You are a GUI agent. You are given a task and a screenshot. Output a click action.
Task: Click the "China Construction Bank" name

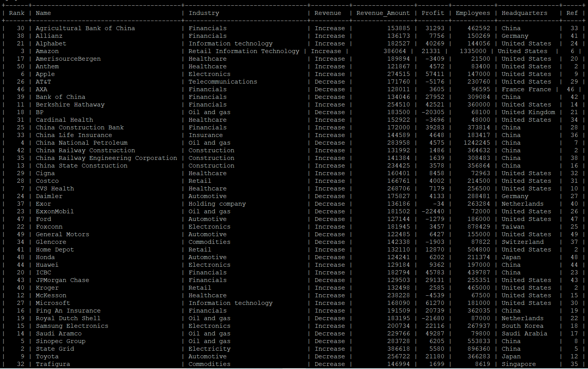click(79, 127)
